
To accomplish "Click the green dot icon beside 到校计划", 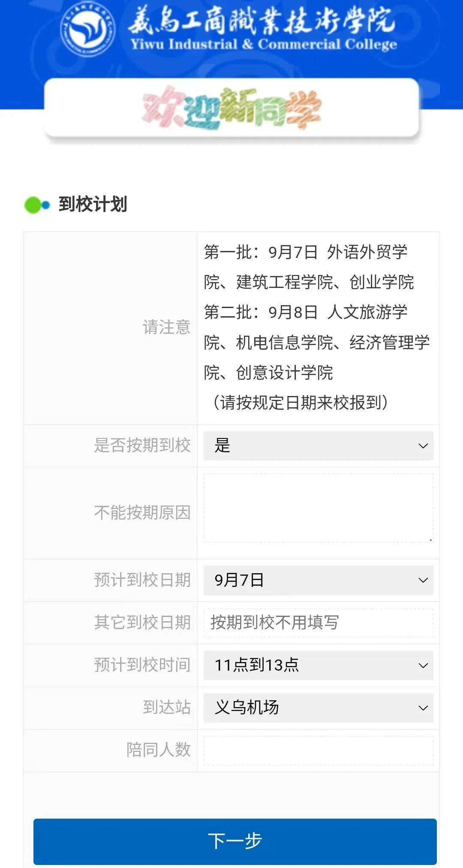I will click(x=33, y=205).
